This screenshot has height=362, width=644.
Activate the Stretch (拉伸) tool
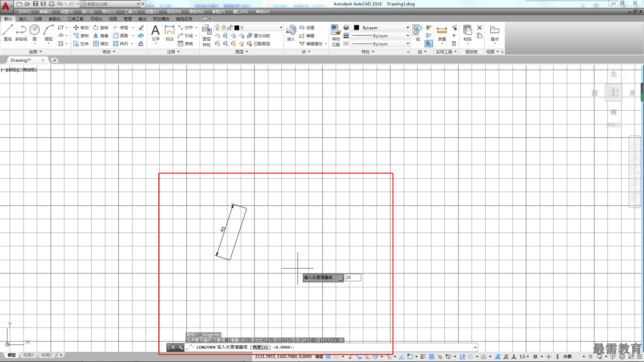81,44
